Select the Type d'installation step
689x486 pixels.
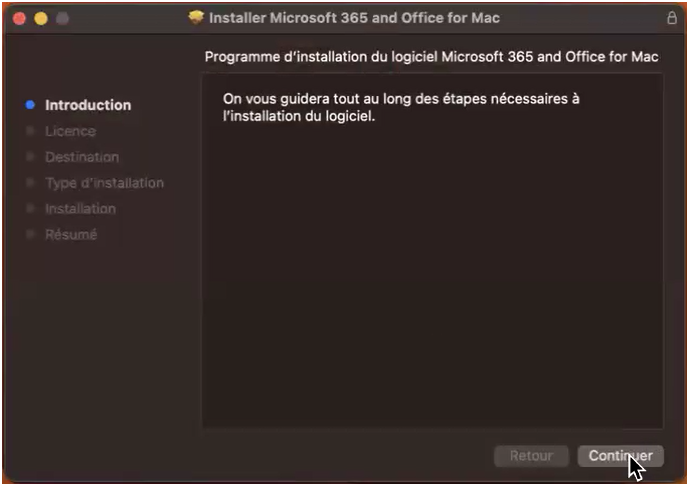click(104, 183)
